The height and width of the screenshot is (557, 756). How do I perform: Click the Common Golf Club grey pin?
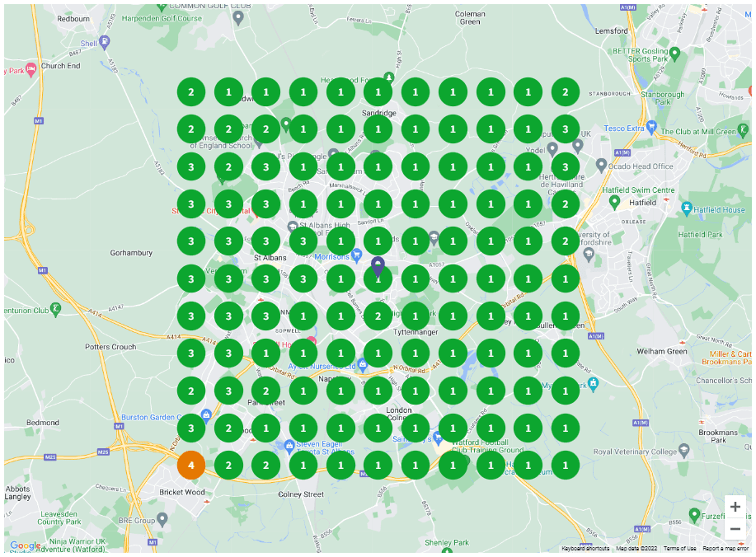tap(238, 18)
